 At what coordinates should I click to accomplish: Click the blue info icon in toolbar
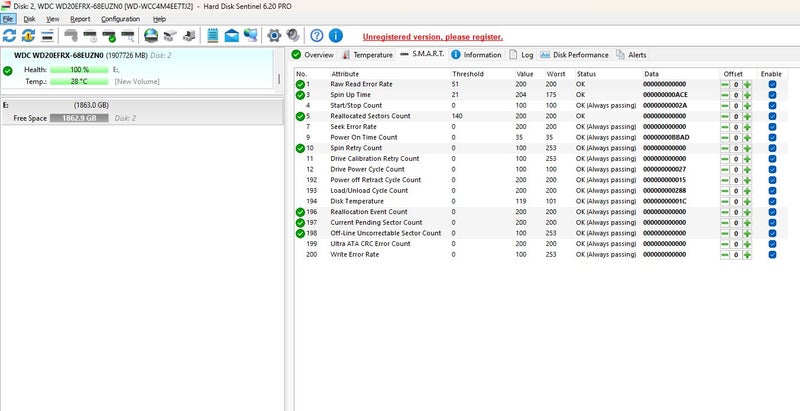coord(335,36)
